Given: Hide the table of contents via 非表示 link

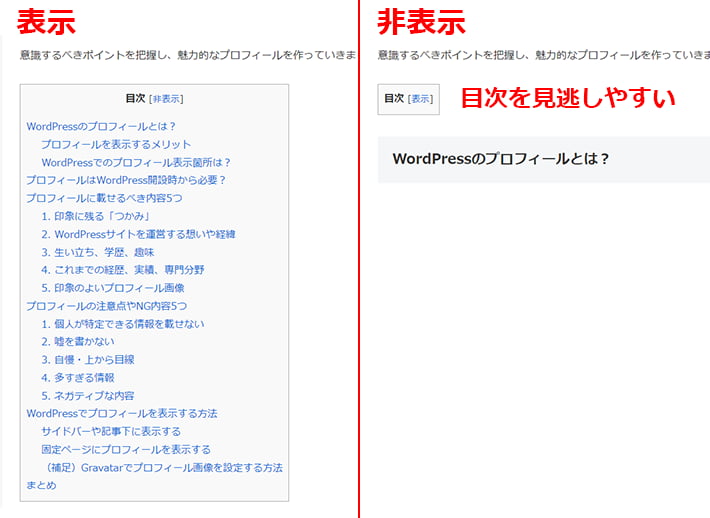Looking at the screenshot, I should click(166, 99).
